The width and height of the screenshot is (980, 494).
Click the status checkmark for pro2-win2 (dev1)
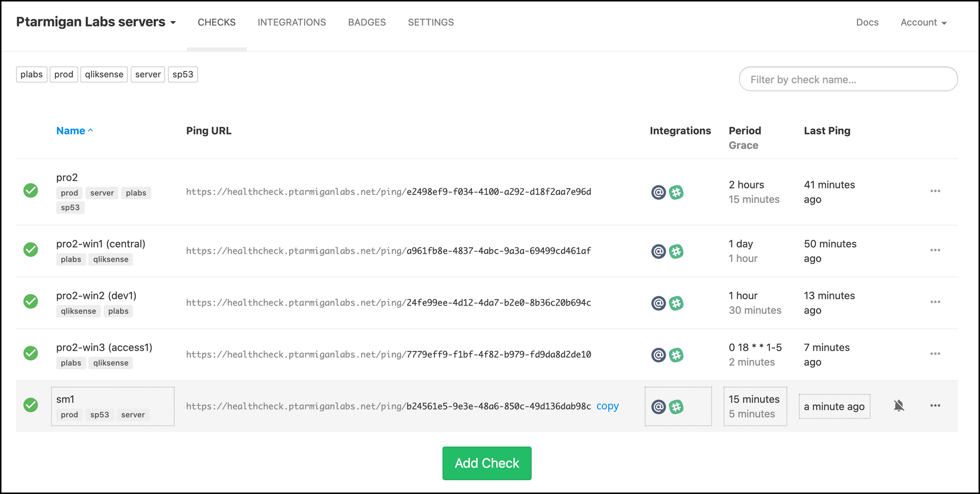(x=31, y=301)
